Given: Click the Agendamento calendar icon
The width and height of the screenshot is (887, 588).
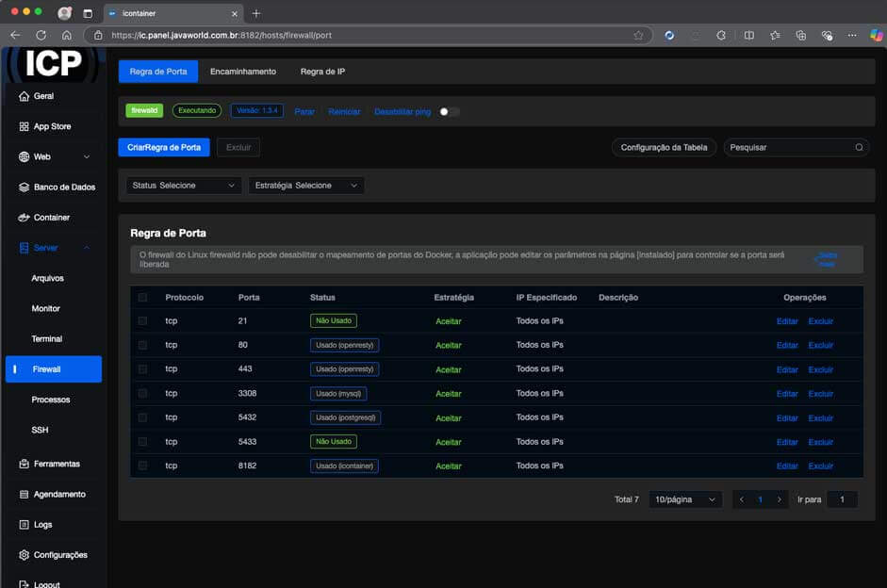Looking at the screenshot, I should click(x=25, y=494).
